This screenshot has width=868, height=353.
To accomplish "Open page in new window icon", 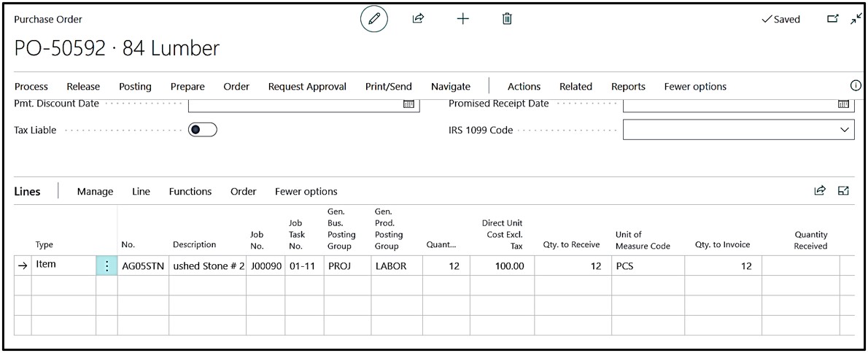I will [x=832, y=19].
